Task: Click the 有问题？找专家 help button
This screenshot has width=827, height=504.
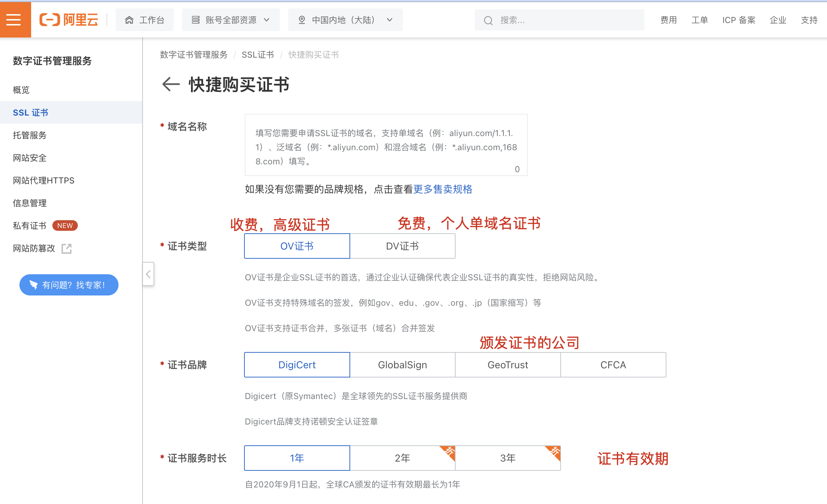Action: tap(69, 285)
